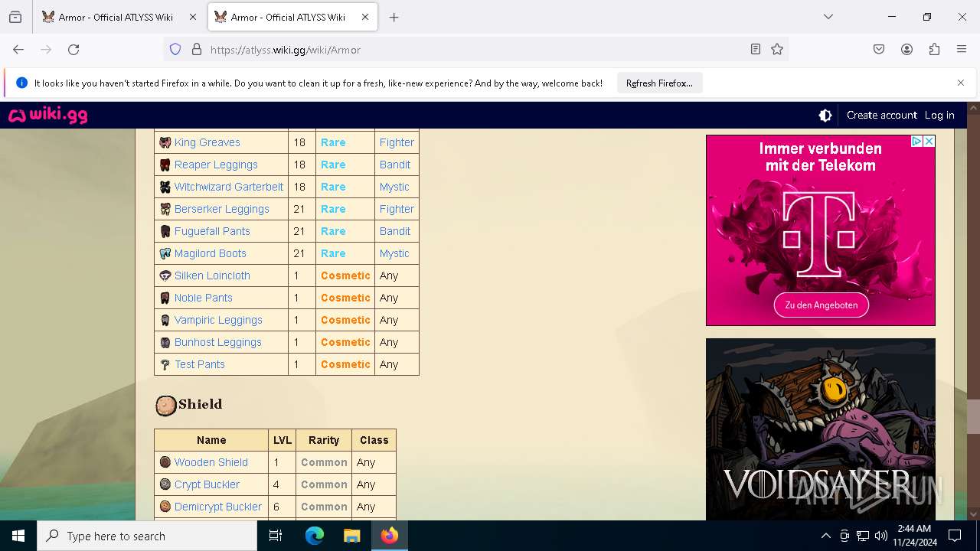Click the Demicrypt Buckler item icon

(165, 507)
